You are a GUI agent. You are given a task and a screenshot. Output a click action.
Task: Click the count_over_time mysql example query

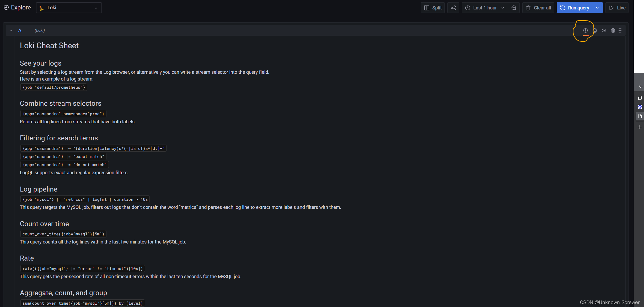tap(63, 234)
